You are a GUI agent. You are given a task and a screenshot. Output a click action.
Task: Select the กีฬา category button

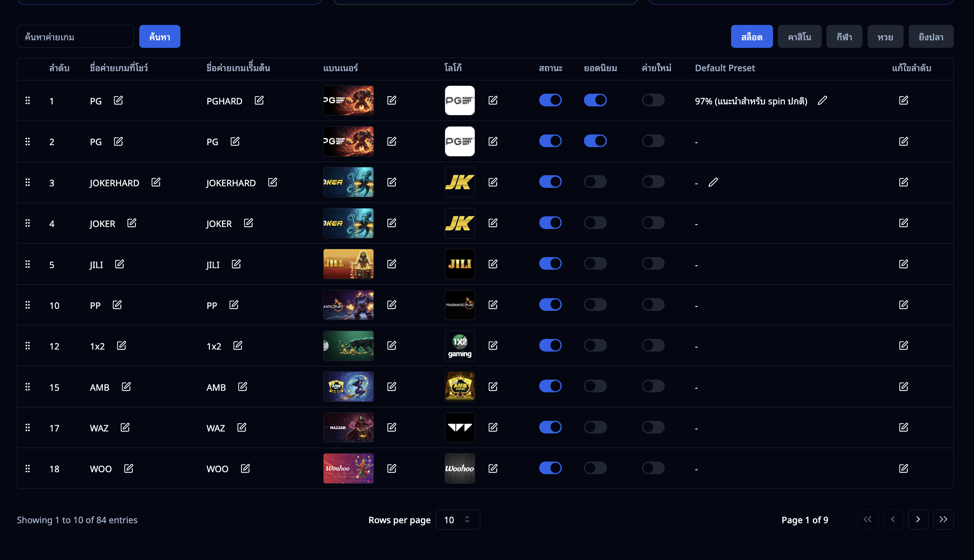tap(844, 37)
